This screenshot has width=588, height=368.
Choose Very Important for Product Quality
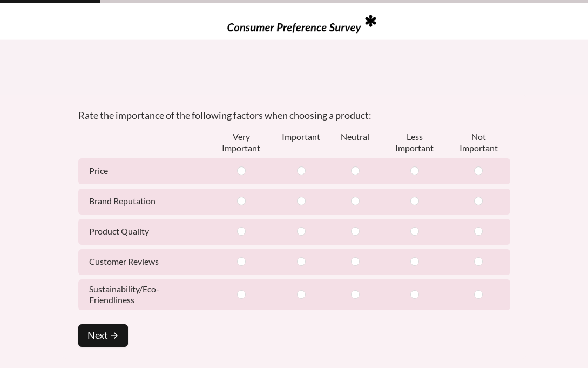241,231
